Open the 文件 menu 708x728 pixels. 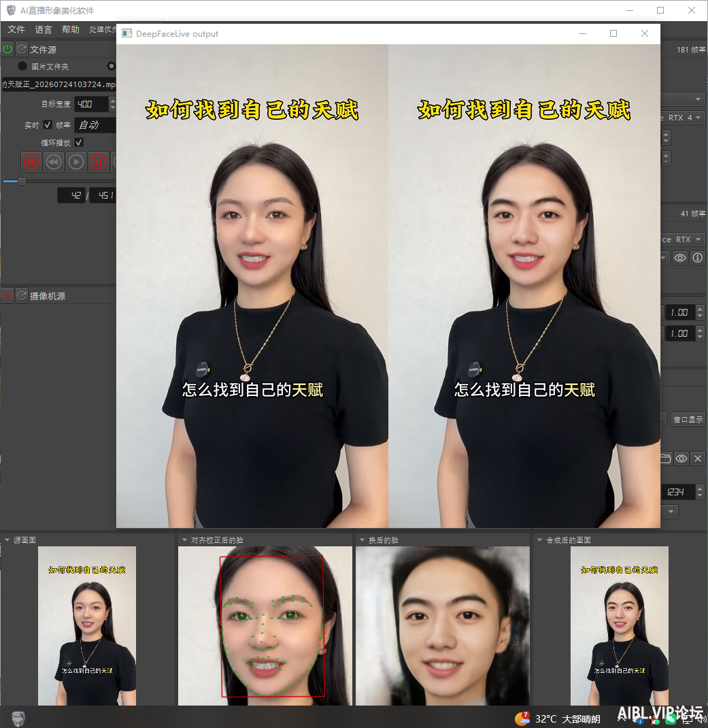[16, 30]
